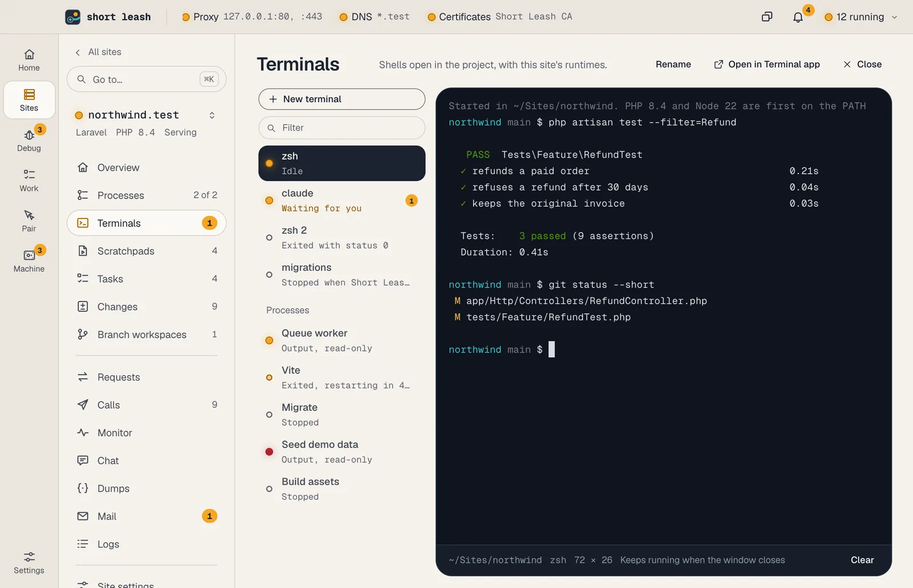
Task: Select the Build assets process
Action: [342, 489]
